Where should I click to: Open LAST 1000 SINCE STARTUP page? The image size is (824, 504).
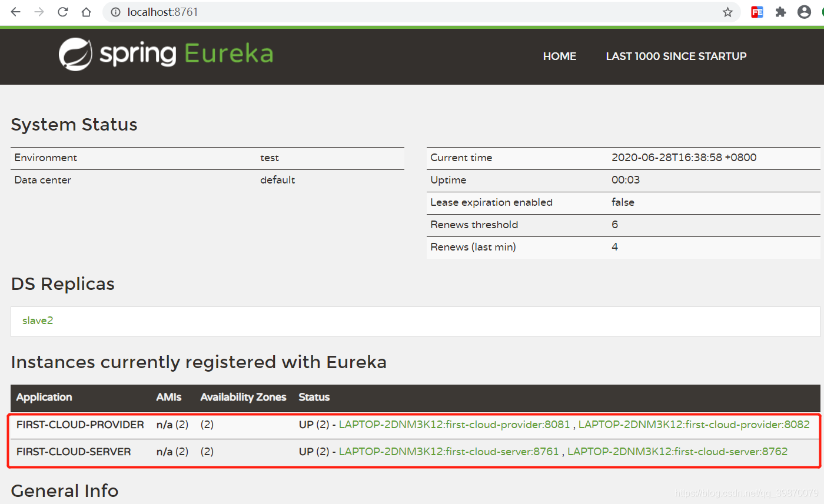tap(676, 56)
